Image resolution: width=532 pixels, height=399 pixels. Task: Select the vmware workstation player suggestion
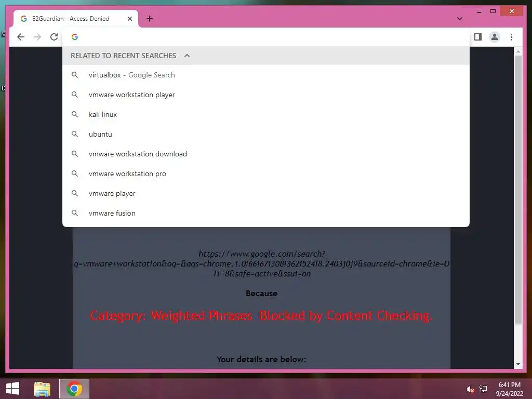click(266, 95)
